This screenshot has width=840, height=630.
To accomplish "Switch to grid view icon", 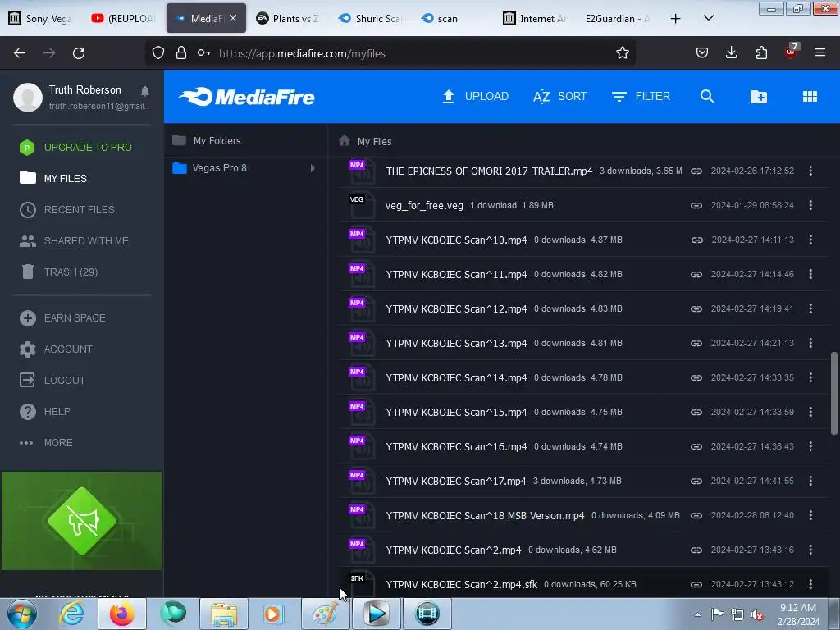I will coord(810,97).
